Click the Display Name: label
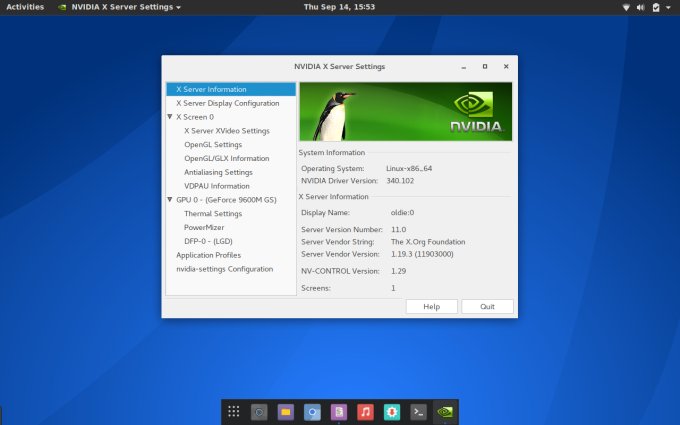 point(325,212)
